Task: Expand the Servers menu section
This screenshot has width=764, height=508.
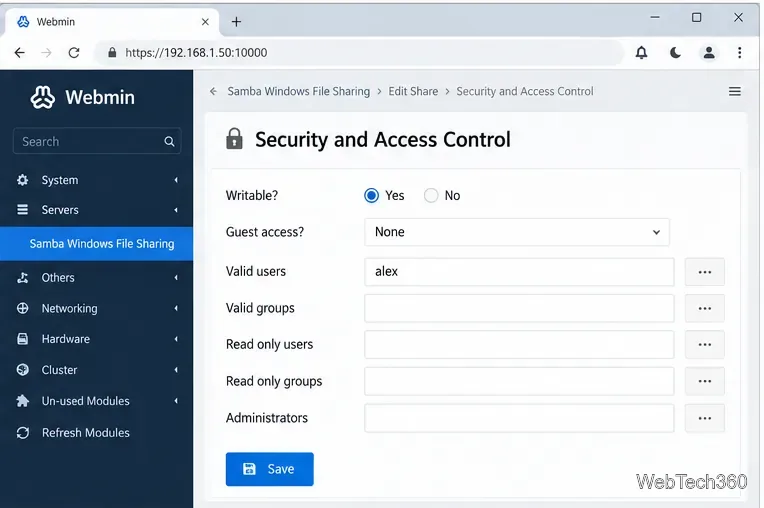Action: pyautogui.click(x=176, y=210)
